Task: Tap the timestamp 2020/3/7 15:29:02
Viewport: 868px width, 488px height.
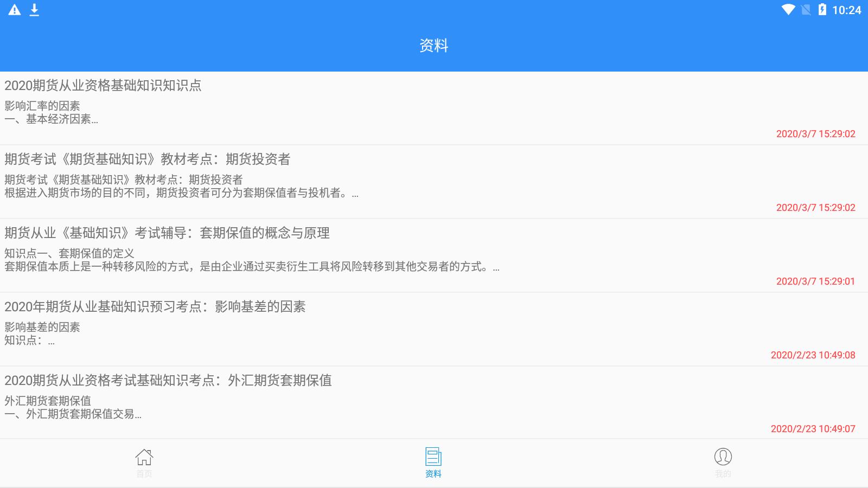Action: pyautogui.click(x=815, y=134)
